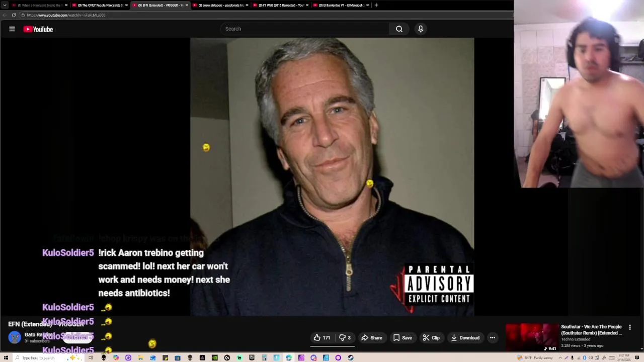Open the Microsoft Edge taskbar icon

click(289, 357)
